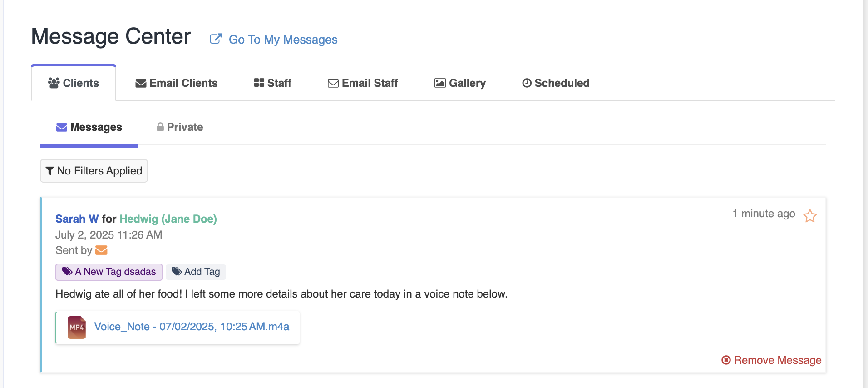Image resolution: width=868 pixels, height=388 pixels.
Task: Switch to the Email Staff tab
Action: (x=363, y=83)
